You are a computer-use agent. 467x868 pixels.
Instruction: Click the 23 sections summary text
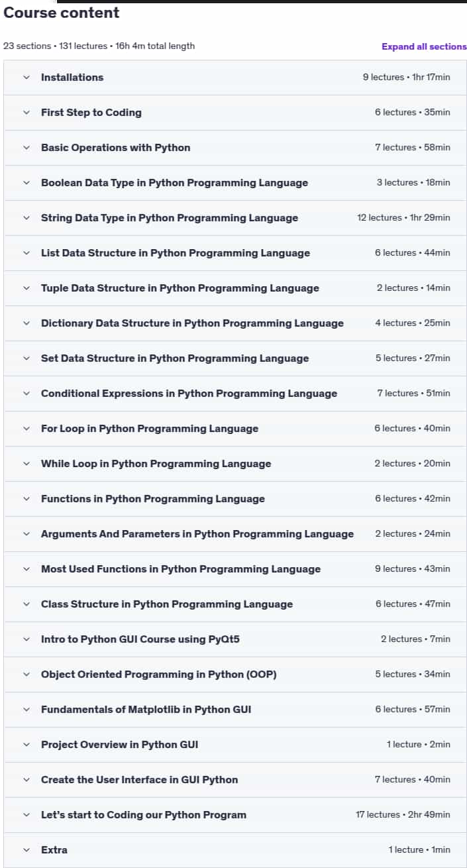coord(99,46)
